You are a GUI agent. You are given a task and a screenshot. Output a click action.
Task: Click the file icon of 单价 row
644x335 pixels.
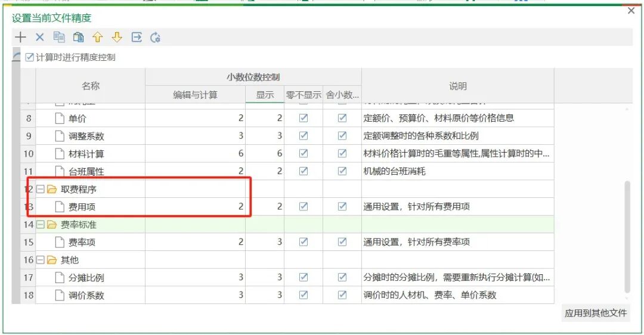coord(60,118)
